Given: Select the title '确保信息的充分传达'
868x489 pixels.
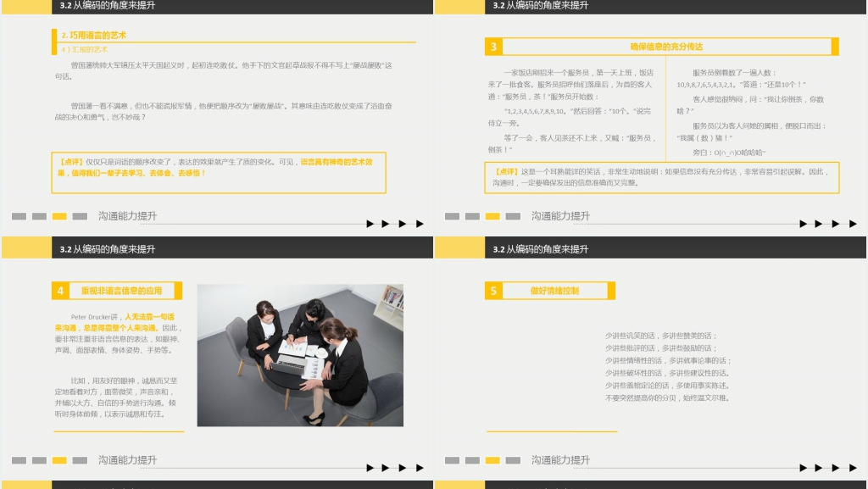Looking at the screenshot, I should [x=666, y=47].
